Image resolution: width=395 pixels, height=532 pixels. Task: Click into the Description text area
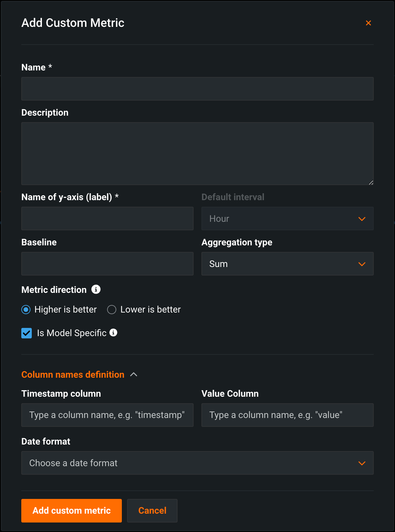coord(197,153)
